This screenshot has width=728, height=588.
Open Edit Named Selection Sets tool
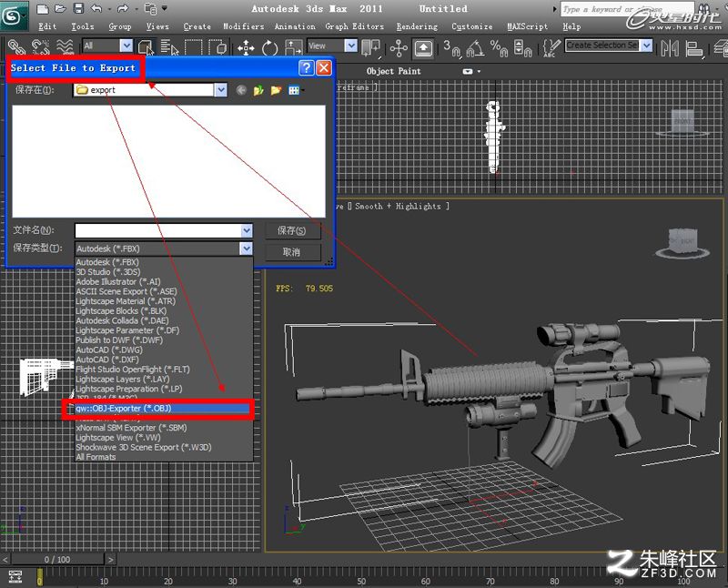[551, 47]
